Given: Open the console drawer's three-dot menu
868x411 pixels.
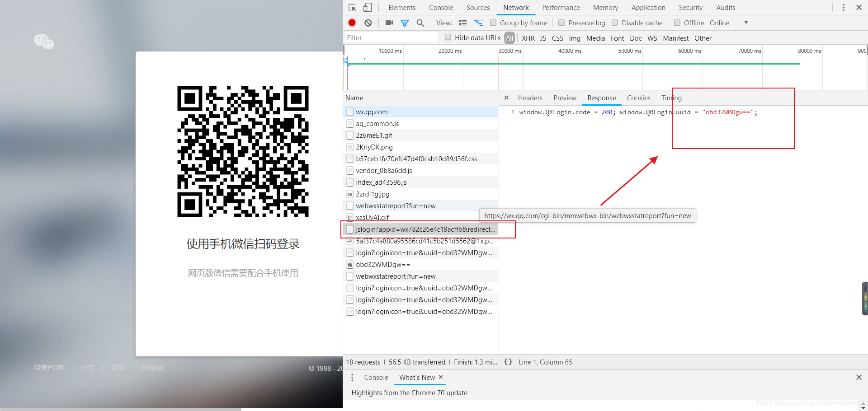Looking at the screenshot, I should point(352,377).
